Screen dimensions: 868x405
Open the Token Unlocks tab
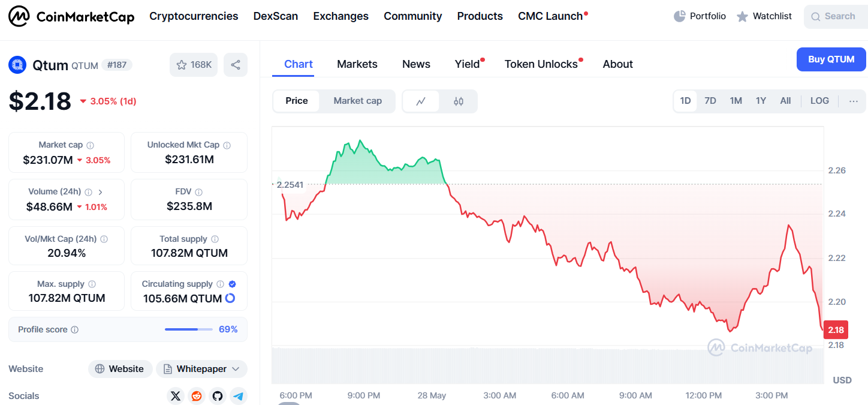tap(541, 64)
